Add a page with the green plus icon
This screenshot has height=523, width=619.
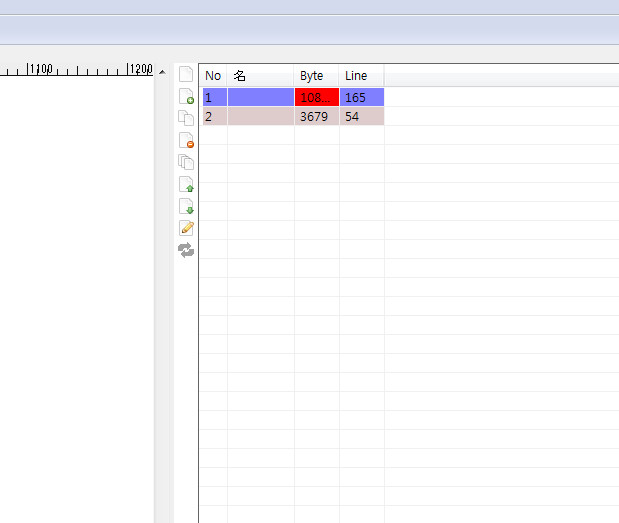pyautogui.click(x=185, y=96)
